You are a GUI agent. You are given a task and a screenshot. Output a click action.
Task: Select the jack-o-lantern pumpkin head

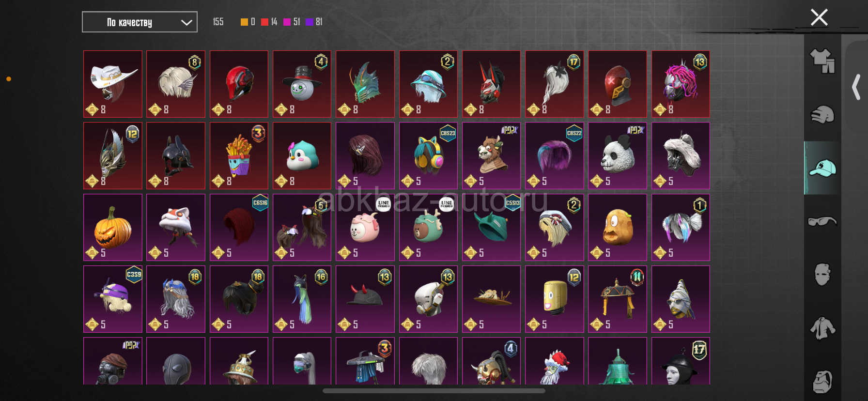pos(113,227)
